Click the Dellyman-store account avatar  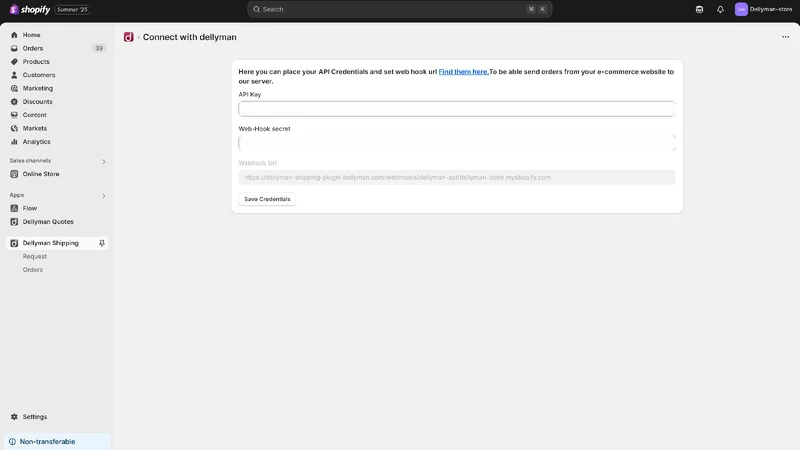741,9
